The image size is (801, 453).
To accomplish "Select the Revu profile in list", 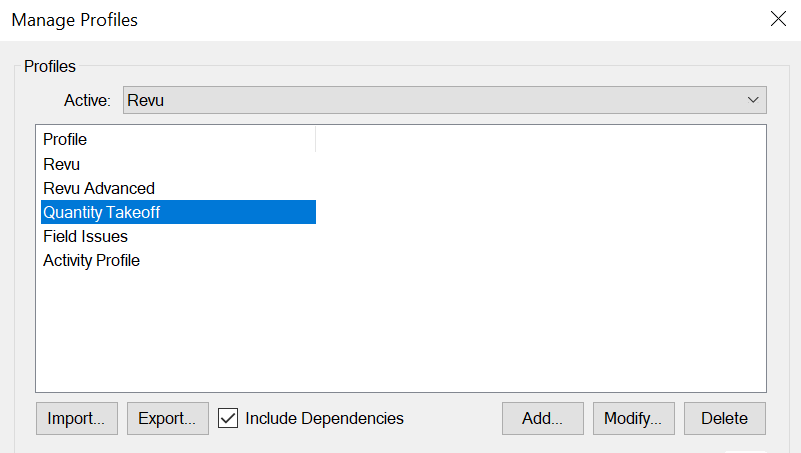I will click(178, 164).
